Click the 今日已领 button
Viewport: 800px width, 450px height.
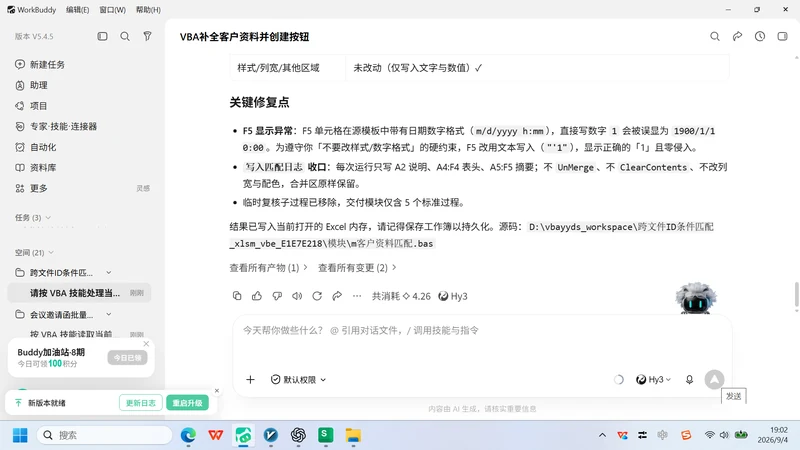point(128,358)
